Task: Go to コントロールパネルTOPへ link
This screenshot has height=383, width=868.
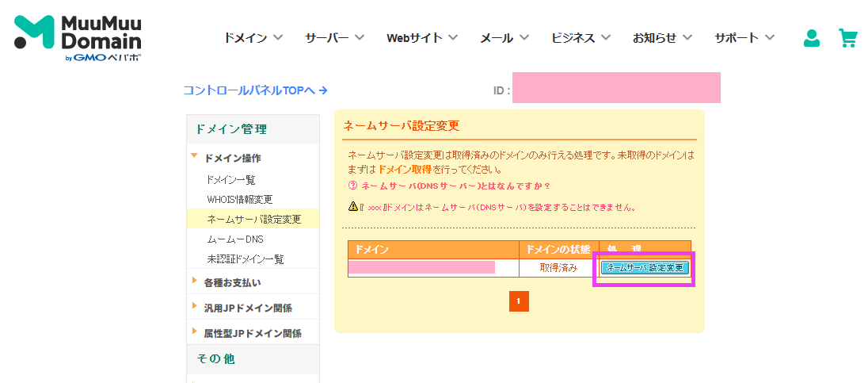Action: point(256,90)
